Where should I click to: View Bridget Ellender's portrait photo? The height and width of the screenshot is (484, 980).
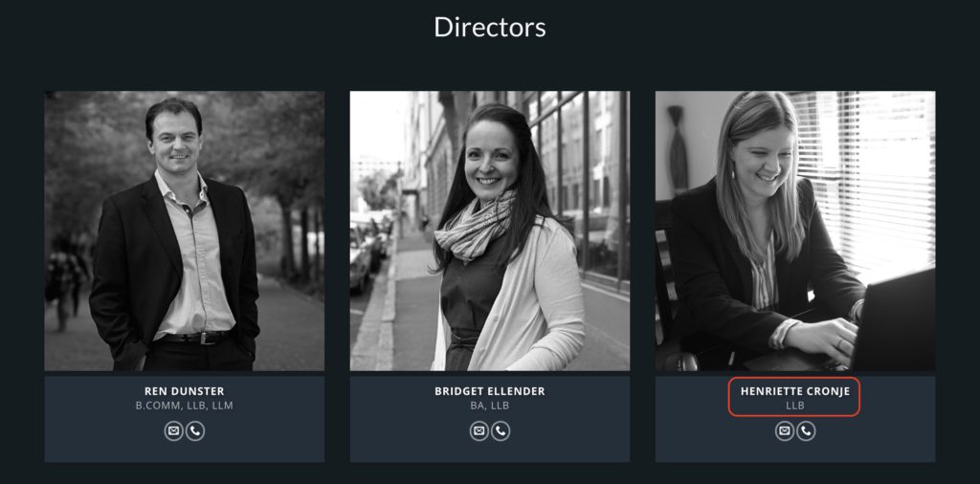pos(490,231)
